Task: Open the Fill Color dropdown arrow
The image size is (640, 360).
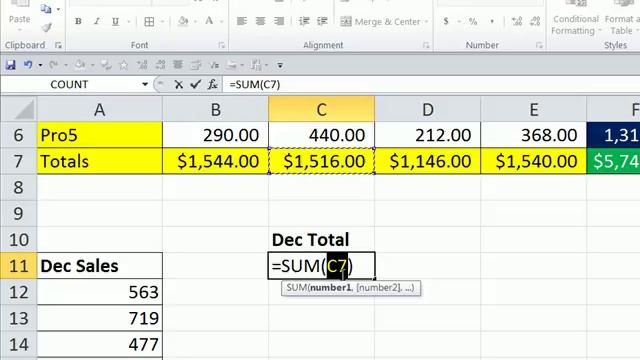Action: 195,22
